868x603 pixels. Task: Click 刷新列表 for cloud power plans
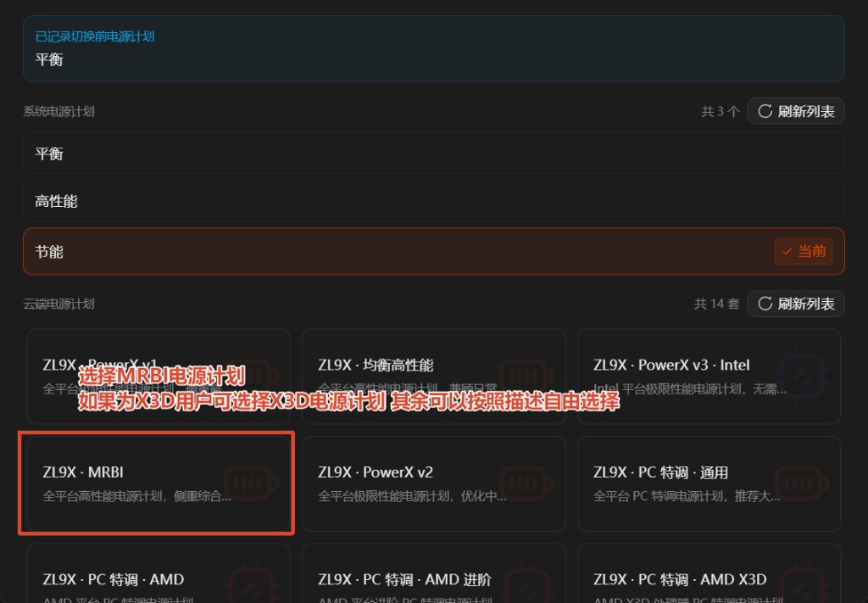click(x=795, y=304)
